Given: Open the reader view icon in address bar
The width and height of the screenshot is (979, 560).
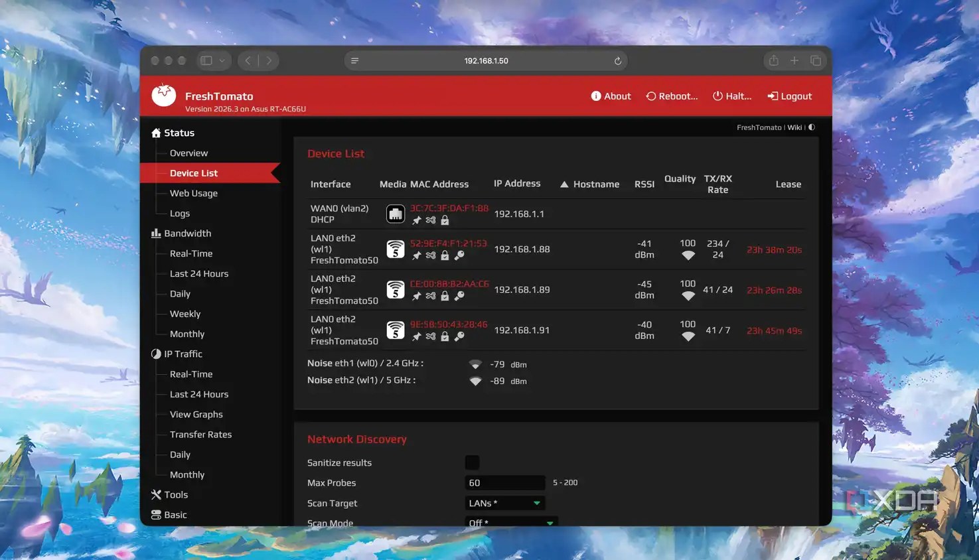Looking at the screenshot, I should [355, 61].
